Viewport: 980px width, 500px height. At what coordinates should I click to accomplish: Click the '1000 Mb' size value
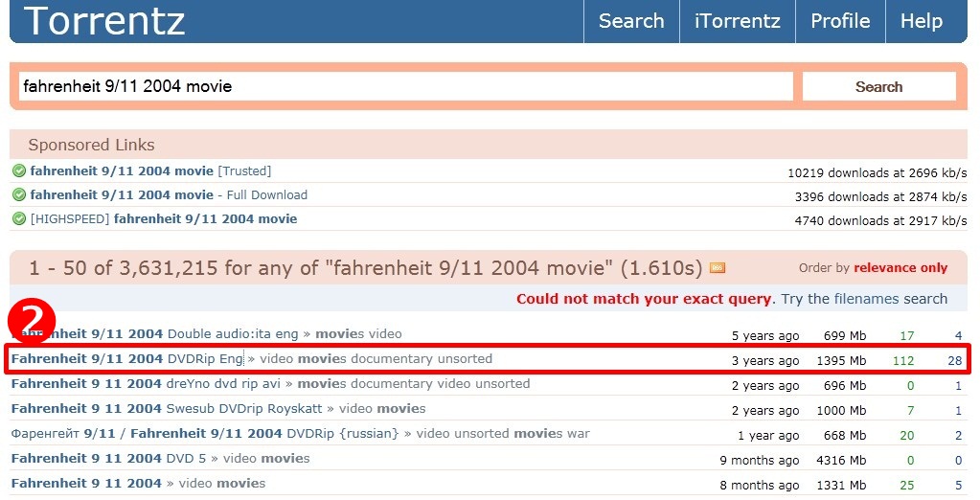pos(841,411)
